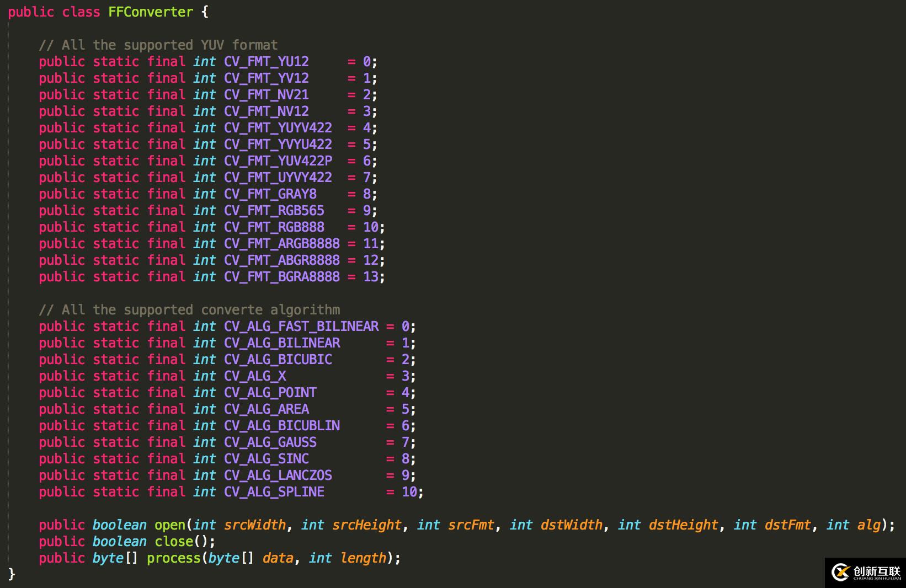Select constant CV_FMT_YUV422P

278,161
